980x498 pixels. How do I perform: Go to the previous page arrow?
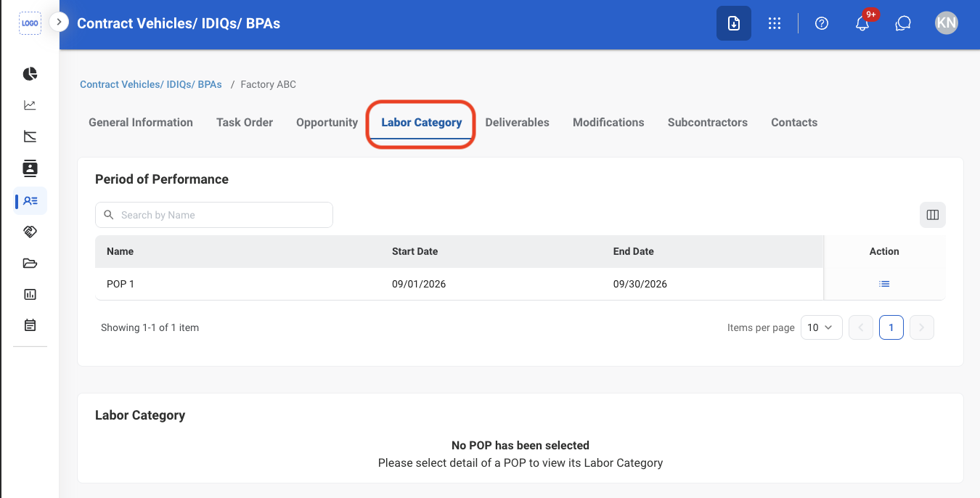tap(861, 327)
